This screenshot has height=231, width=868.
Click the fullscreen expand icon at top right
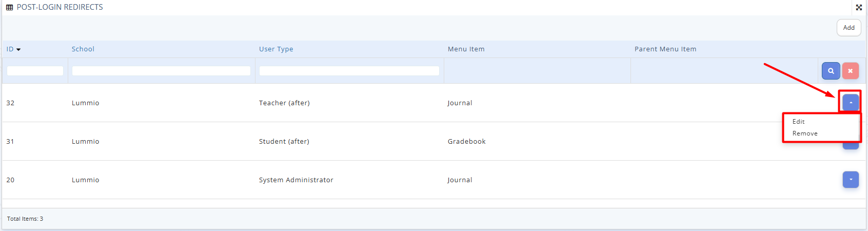pos(859,7)
